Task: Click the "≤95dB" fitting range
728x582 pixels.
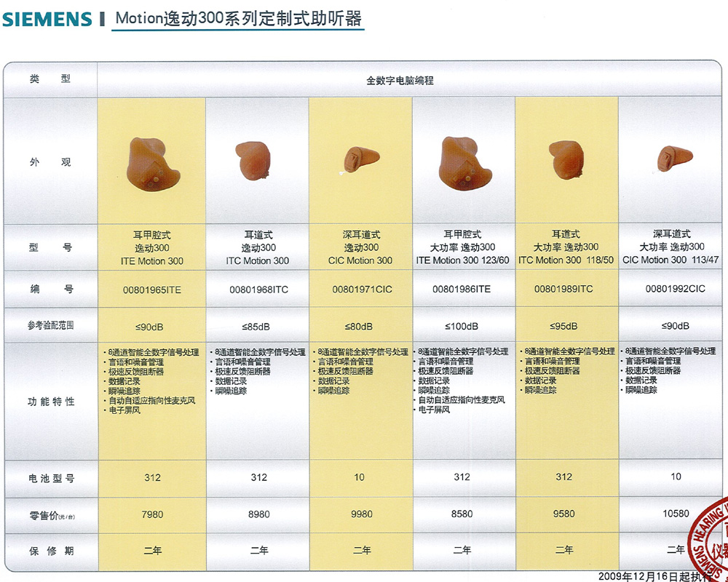Action: point(563,326)
